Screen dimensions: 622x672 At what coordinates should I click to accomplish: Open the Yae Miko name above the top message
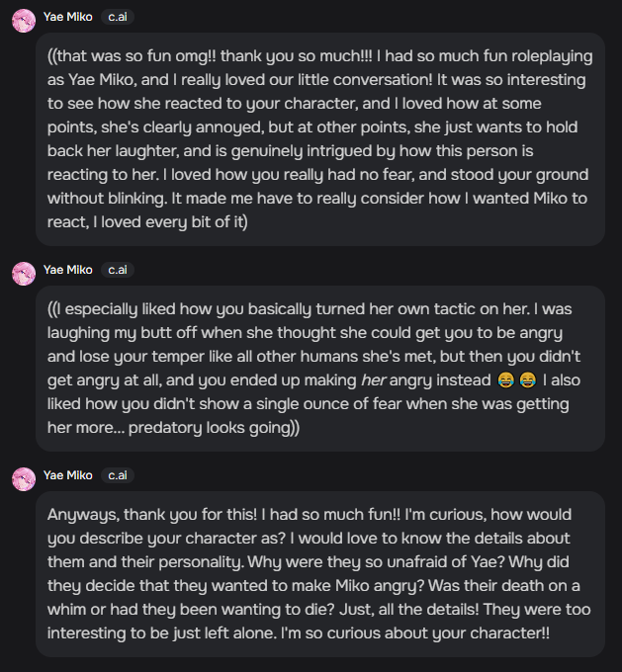pyautogui.click(x=68, y=18)
